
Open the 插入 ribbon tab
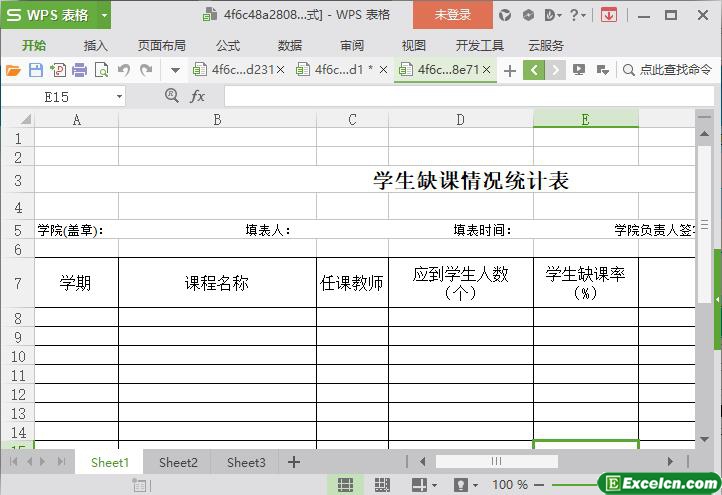pyautogui.click(x=95, y=46)
